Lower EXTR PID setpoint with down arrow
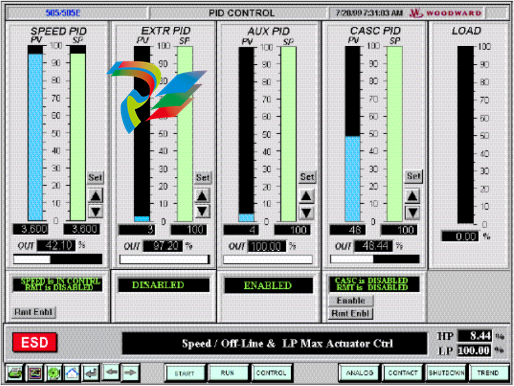The width and height of the screenshot is (514, 386). coord(203,211)
